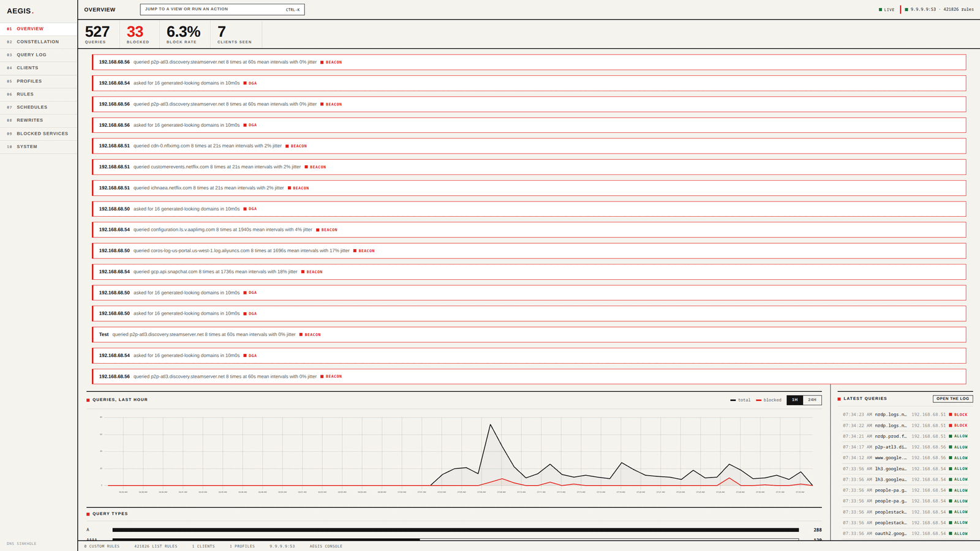980x551 pixels.
Task: Focus the jump to view command field
Action: tap(222, 9)
